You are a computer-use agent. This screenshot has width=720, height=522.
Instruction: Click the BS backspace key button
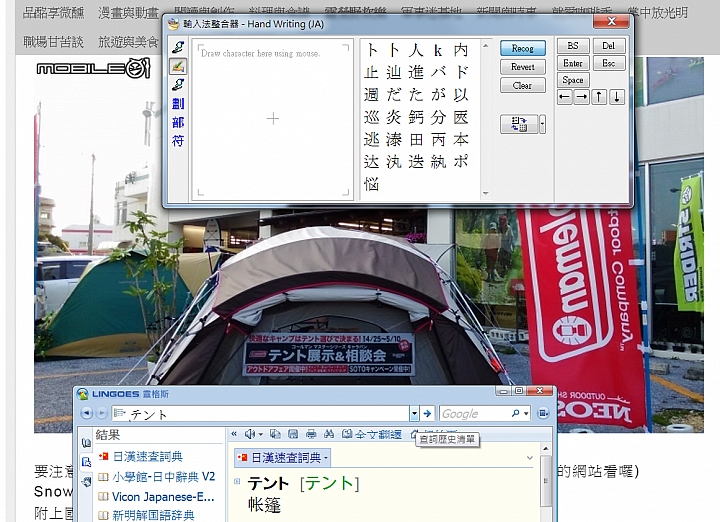[x=573, y=46]
